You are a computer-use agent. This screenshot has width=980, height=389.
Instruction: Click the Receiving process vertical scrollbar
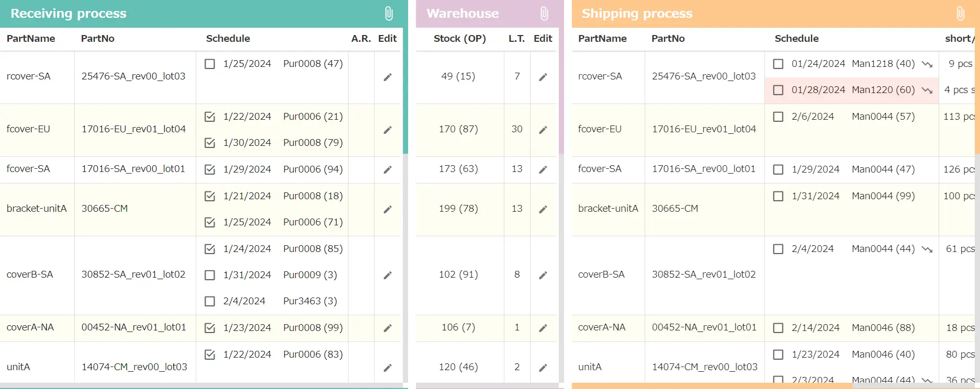point(405,89)
